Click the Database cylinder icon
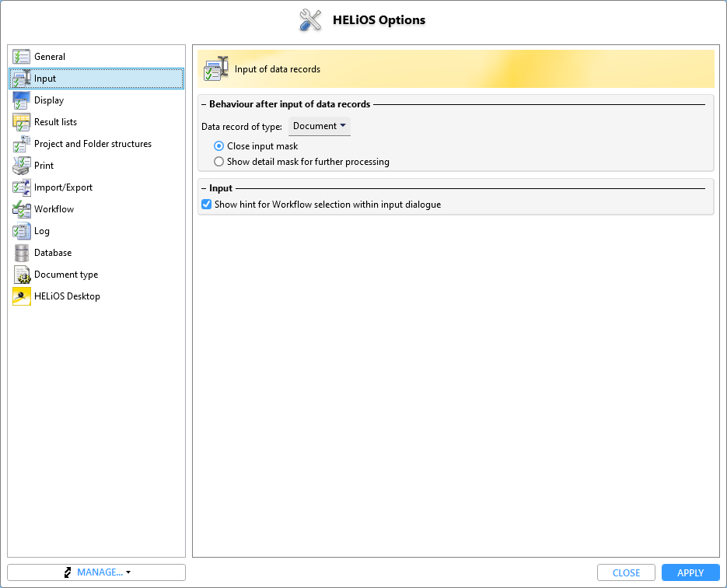The image size is (727, 588). (x=21, y=253)
